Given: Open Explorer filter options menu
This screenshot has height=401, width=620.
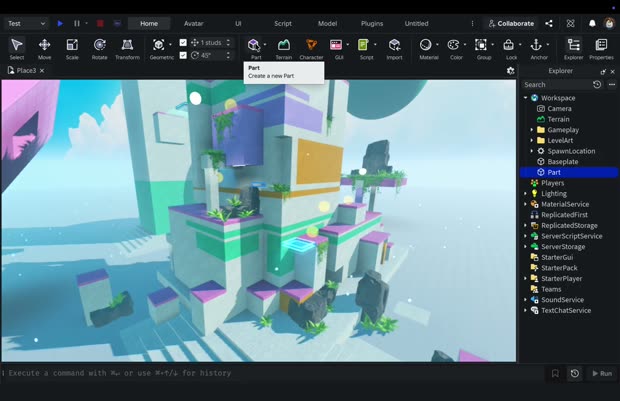Looking at the screenshot, I should pyautogui.click(x=612, y=84).
